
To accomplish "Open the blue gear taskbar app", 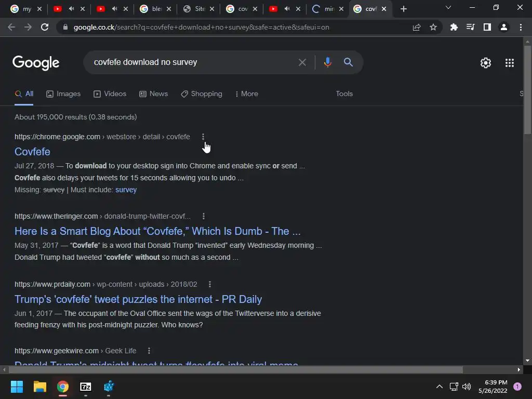I will point(109,387).
